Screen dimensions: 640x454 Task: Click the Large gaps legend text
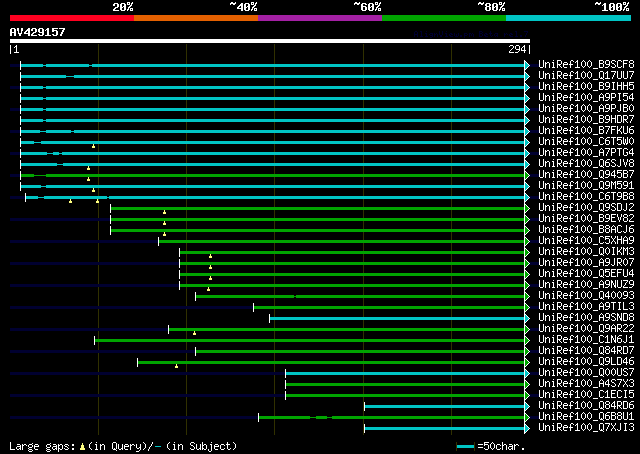pos(123,446)
